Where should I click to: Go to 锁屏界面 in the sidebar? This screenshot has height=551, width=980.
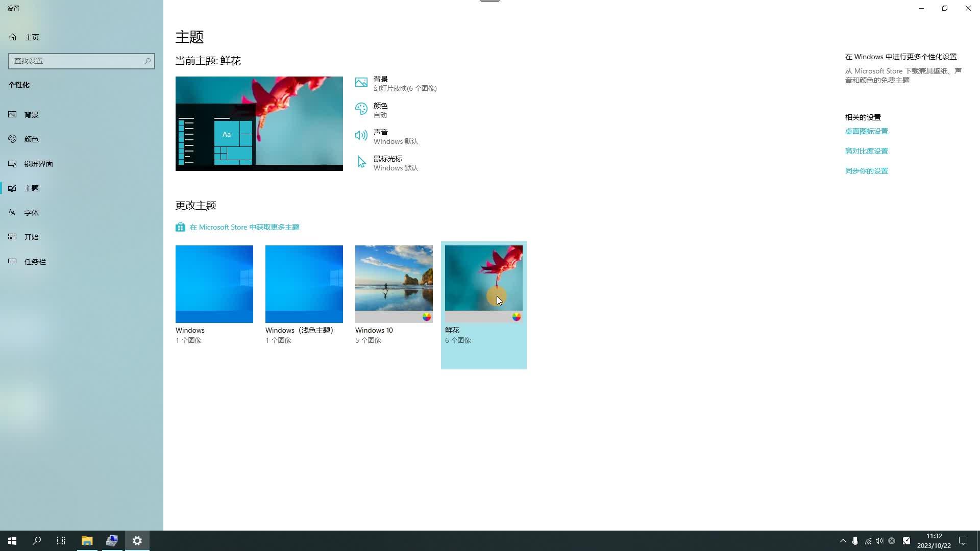coord(82,164)
